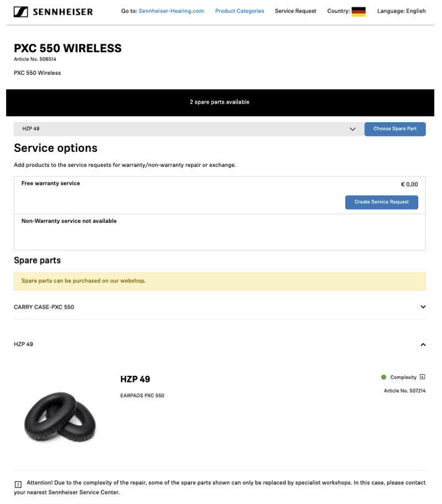
Task: Change Language: English setting
Action: pos(401,11)
